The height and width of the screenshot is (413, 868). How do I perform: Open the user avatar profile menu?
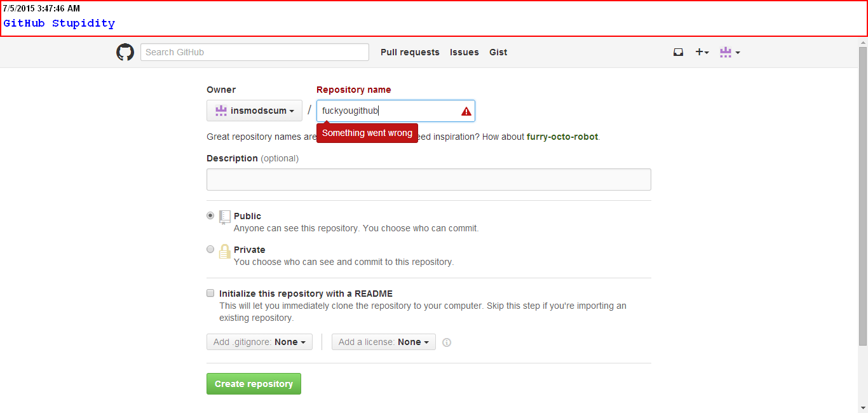(729, 52)
